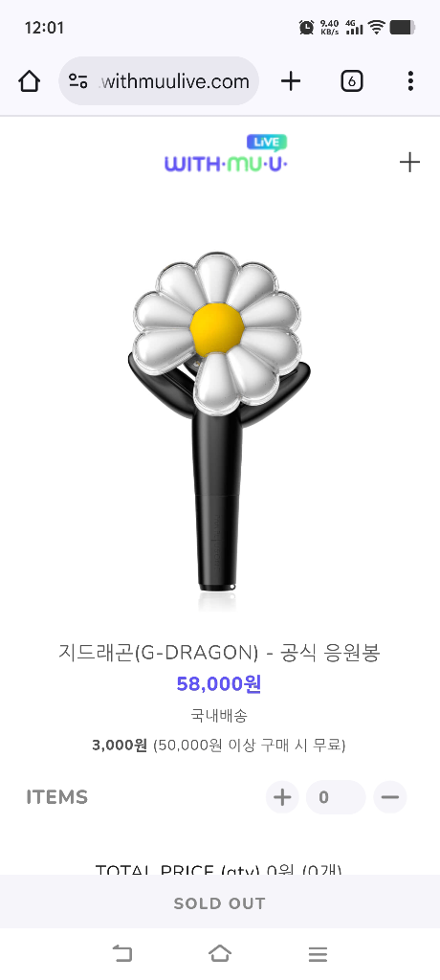Screen dimensions: 440x980
Task: Open site info icon in address bar
Action: (78, 81)
